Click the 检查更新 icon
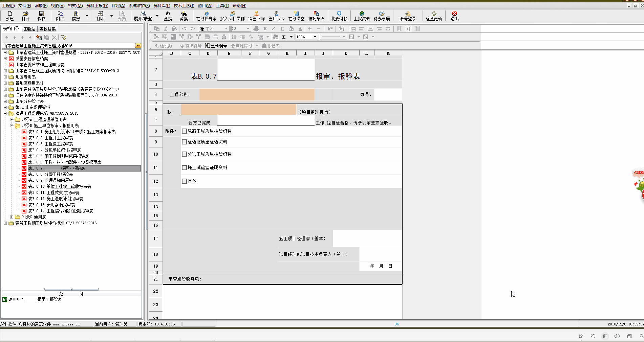 [433, 16]
